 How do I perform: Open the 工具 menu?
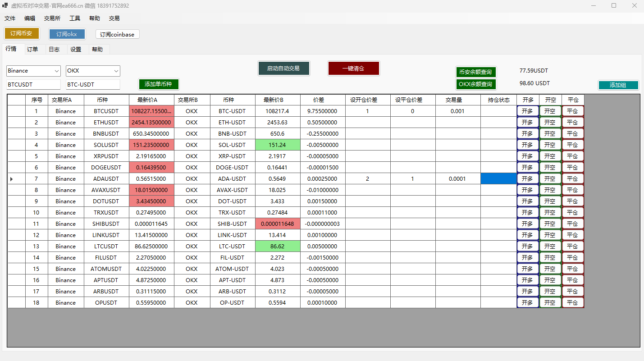tap(75, 18)
